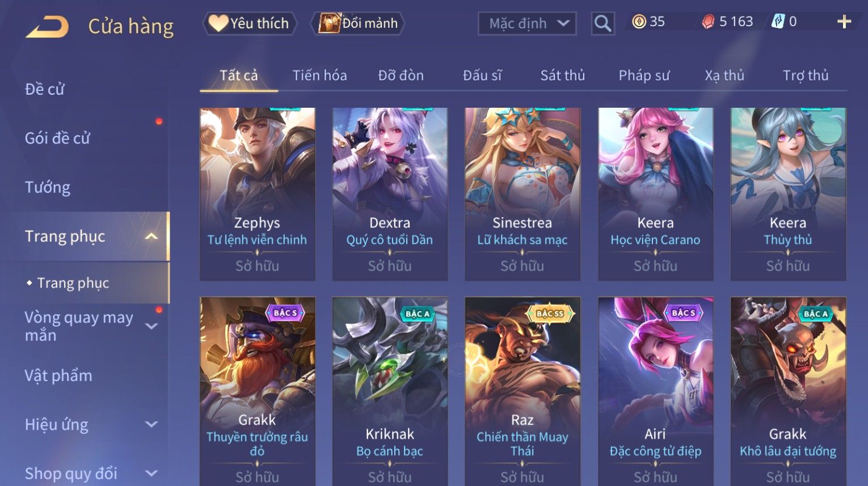Select Zephys Tư lệnh viễn chinh skin
Image resolution: width=868 pixels, height=486 pixels.
(x=258, y=194)
